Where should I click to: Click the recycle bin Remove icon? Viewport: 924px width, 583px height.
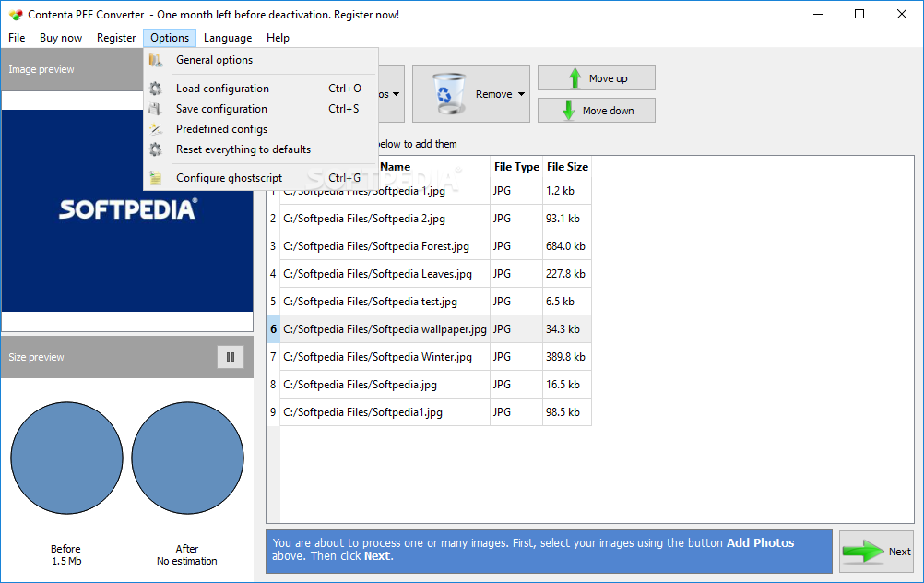point(448,94)
